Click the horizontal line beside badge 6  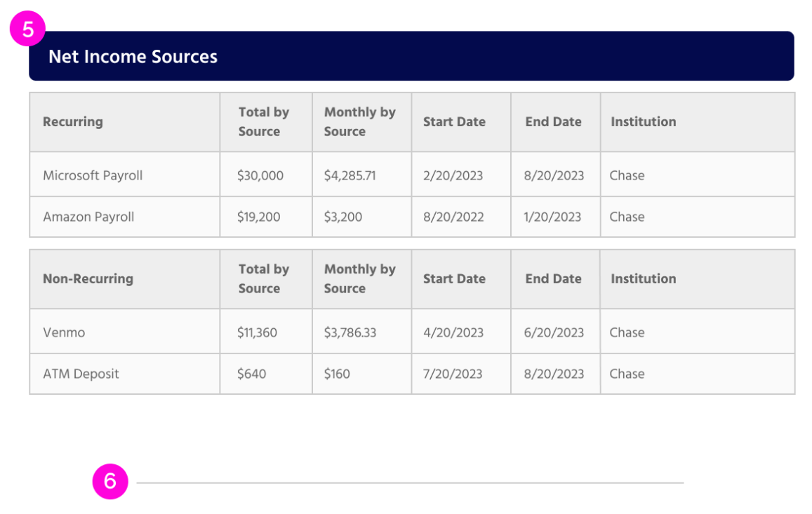(410, 482)
